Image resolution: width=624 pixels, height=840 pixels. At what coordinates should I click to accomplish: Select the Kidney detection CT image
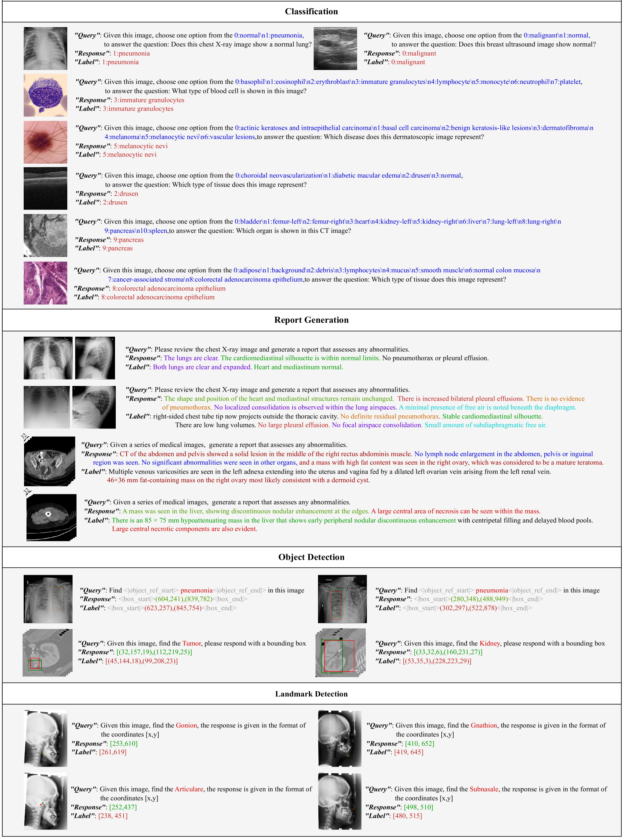341,653
